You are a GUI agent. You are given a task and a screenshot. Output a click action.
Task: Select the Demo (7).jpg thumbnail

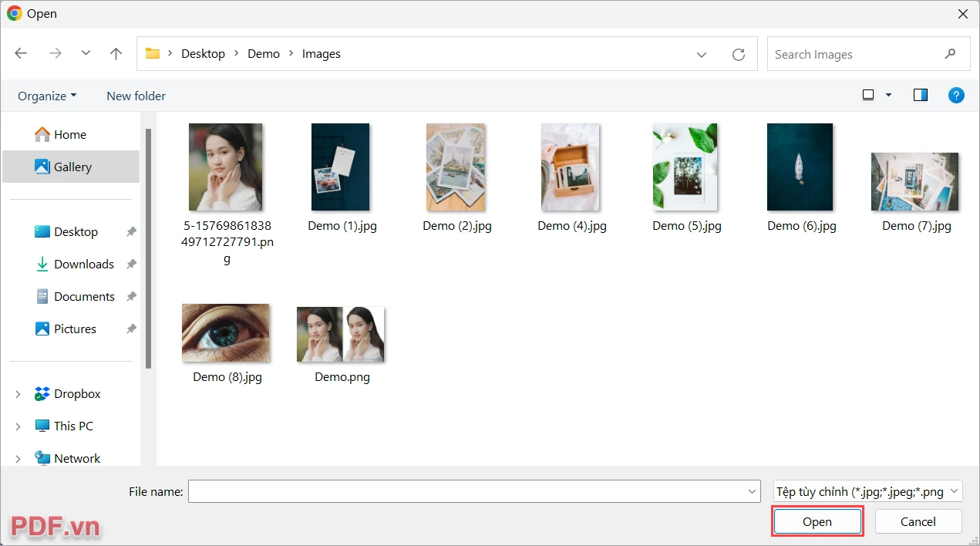[914, 181]
